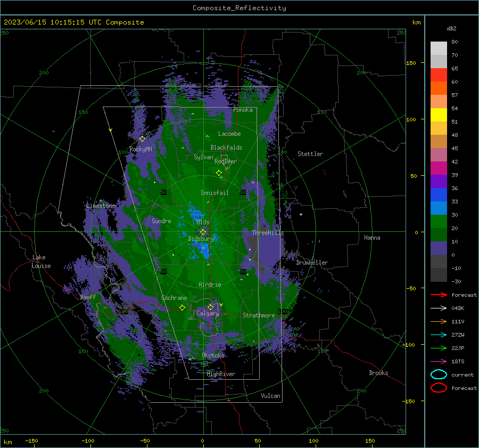The image size is (479, 448).
Task: Click the white plus marker west of Hanna
Action: point(301,214)
